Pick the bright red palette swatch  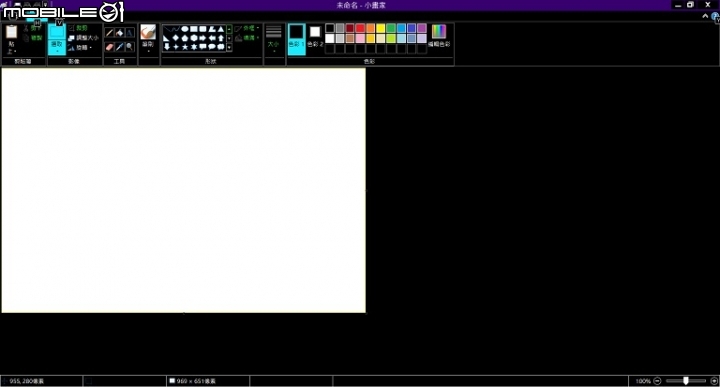point(360,28)
